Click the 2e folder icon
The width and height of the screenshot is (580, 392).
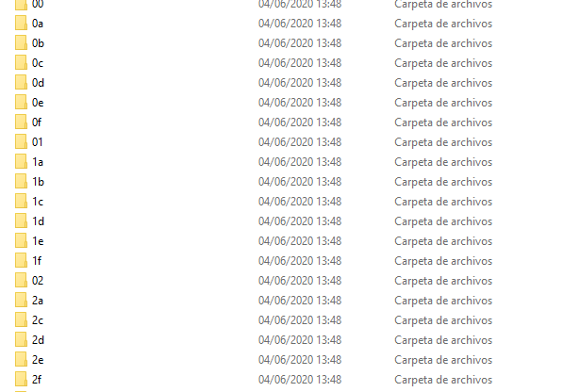click(21, 359)
